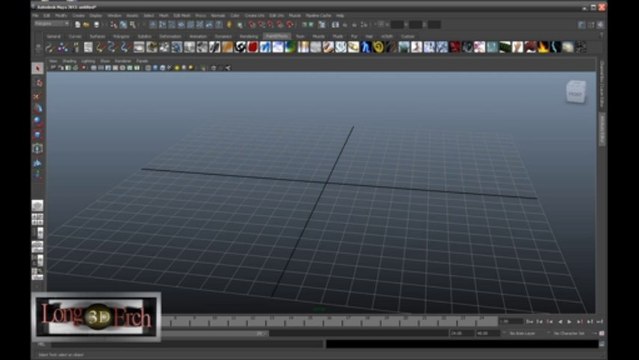The image size is (639, 360).
Task: Step forward one frame
Action: point(580,322)
